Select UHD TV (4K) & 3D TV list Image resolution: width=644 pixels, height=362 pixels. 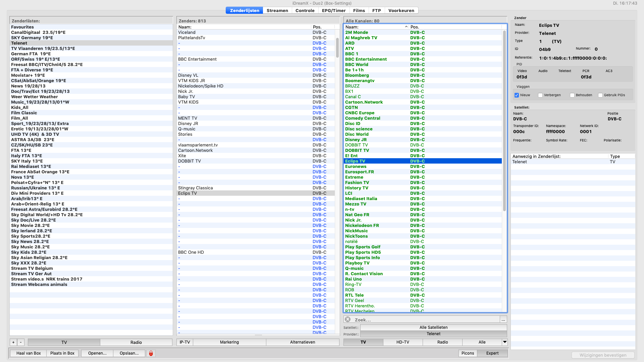coord(91,134)
